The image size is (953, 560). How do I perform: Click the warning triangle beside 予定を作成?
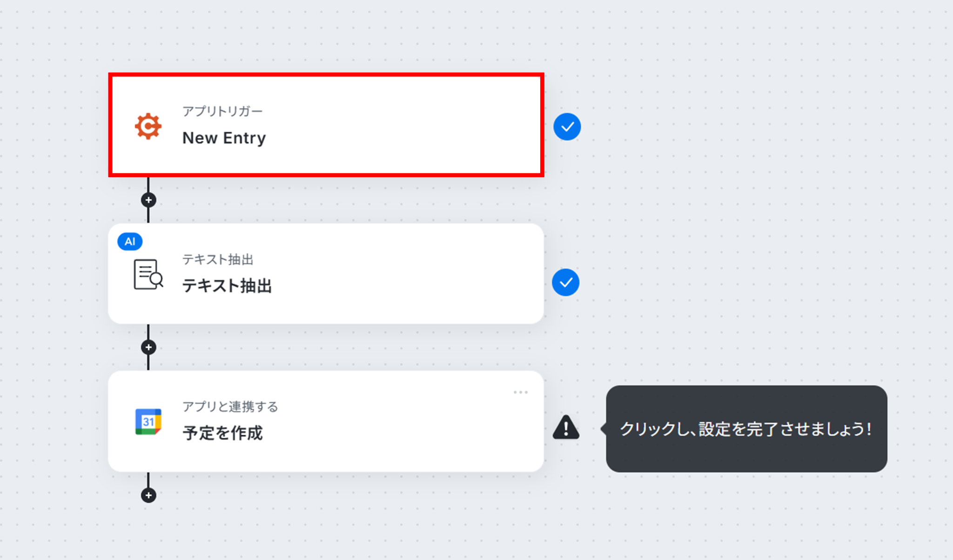[x=566, y=427]
